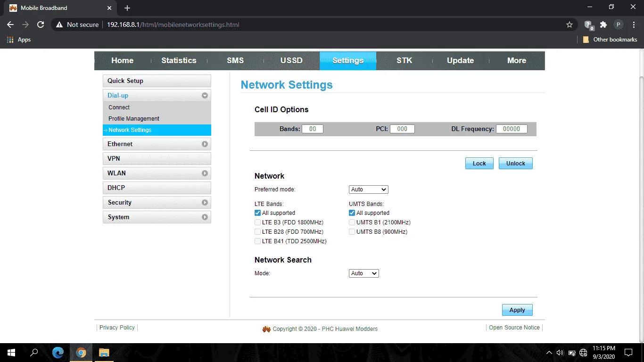Switch to the Home tab
This screenshot has height=362, width=644.
(x=123, y=61)
